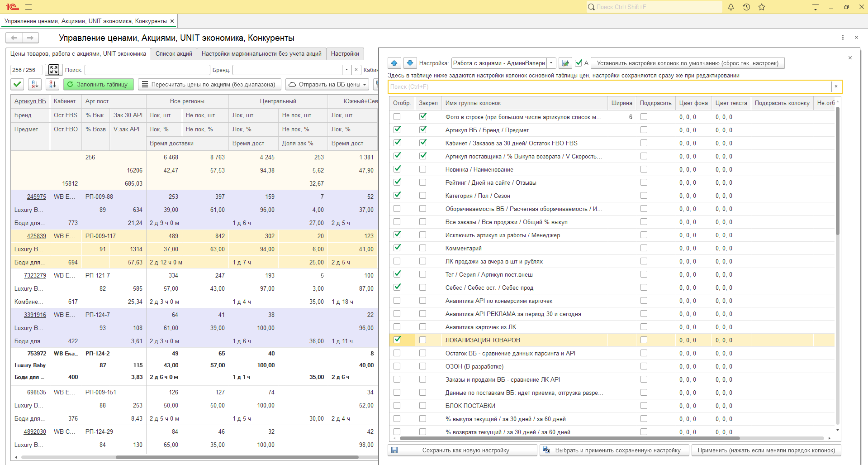Uncheck Отобр. for Себес / Себес ост.
This screenshot has height=465, width=868.
tap(397, 288)
